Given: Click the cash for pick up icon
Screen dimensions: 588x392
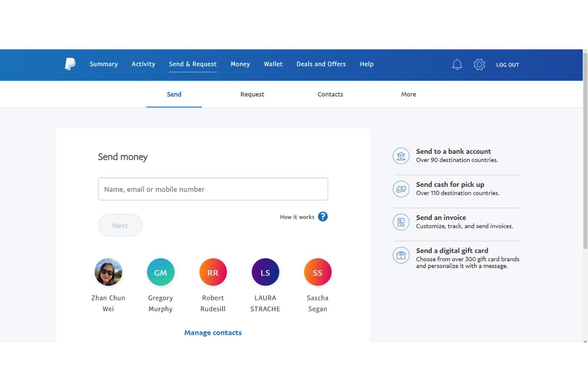Looking at the screenshot, I should tap(401, 189).
